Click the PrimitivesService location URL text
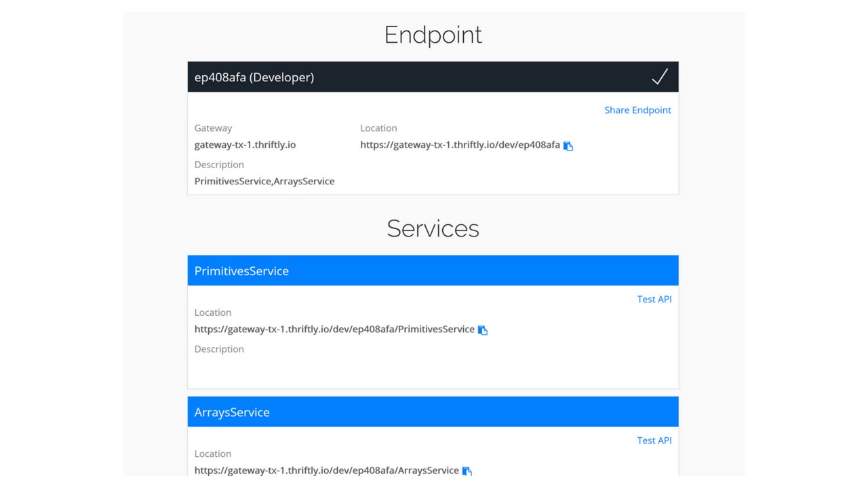Screen dimensions: 868x488 (334, 329)
